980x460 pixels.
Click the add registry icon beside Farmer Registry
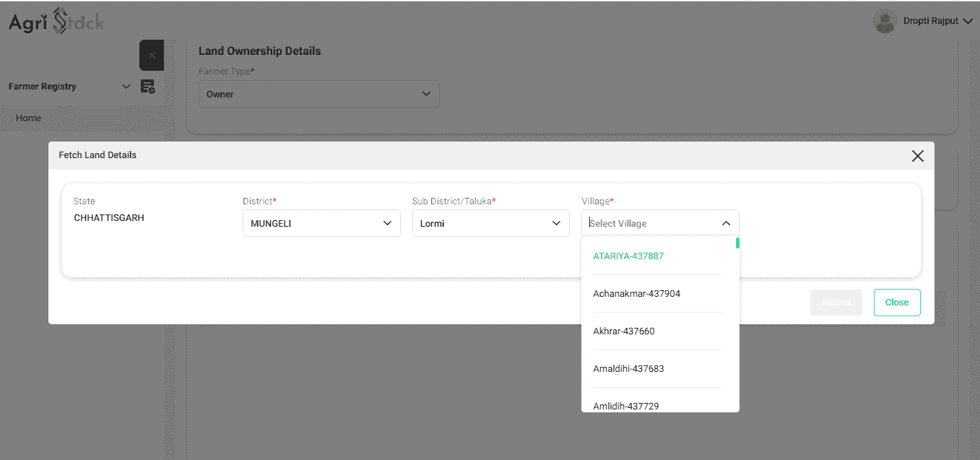pos(147,87)
